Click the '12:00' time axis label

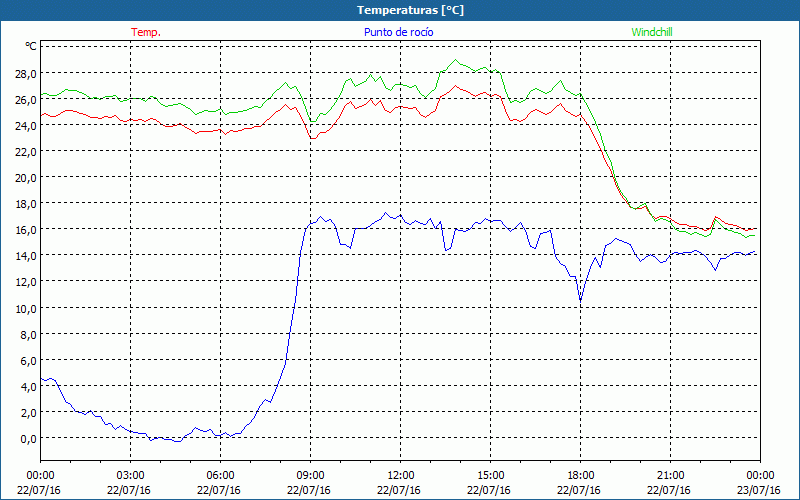[x=401, y=475]
